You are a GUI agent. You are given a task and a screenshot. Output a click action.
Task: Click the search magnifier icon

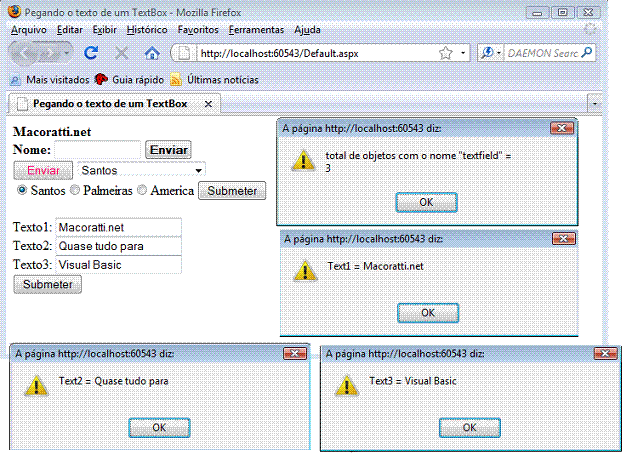tap(587, 52)
